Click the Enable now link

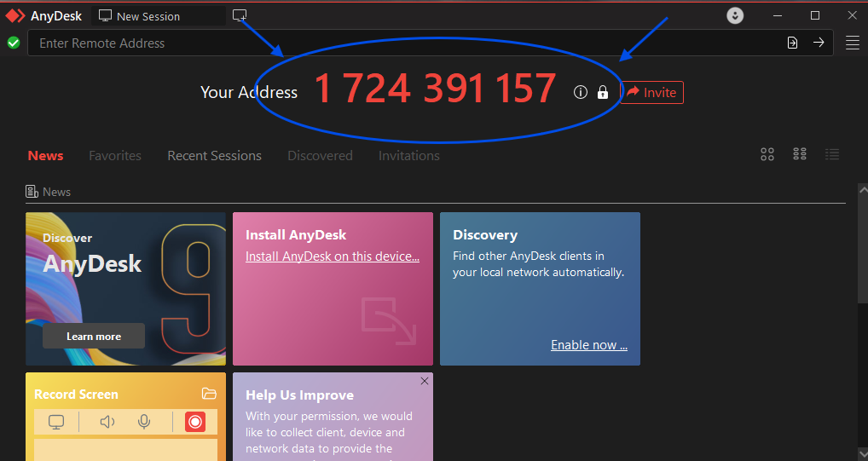tap(589, 345)
